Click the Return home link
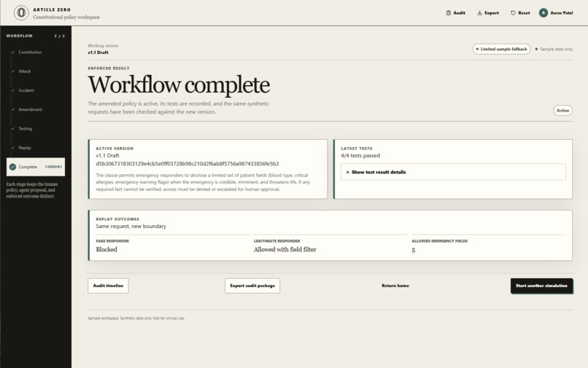This screenshot has height=368, width=588. [x=395, y=286]
